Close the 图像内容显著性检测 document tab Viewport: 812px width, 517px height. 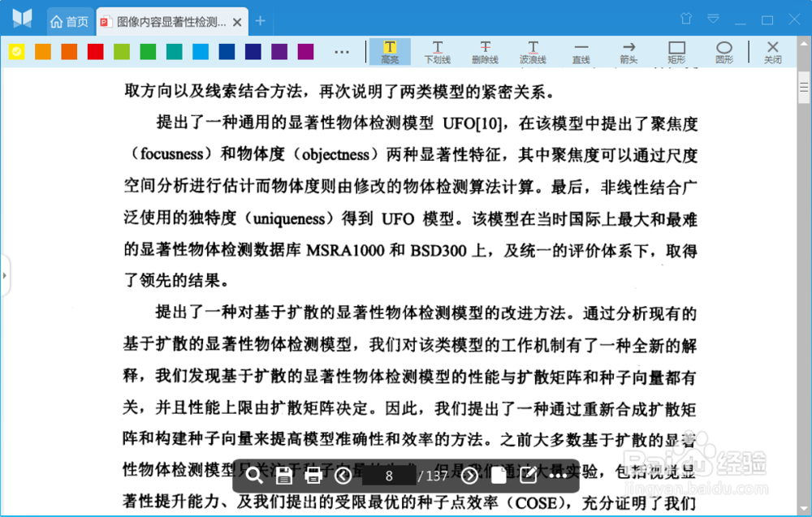(x=237, y=22)
